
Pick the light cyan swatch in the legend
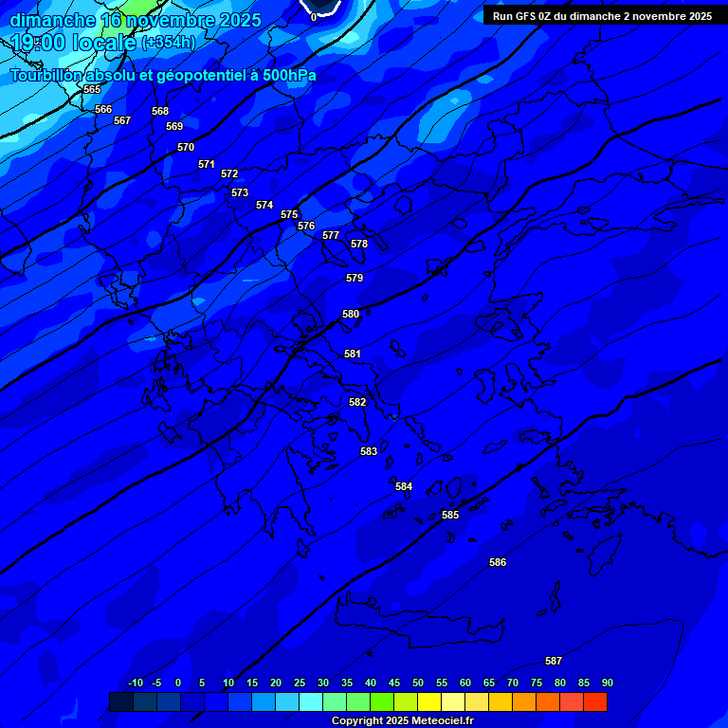click(x=310, y=701)
